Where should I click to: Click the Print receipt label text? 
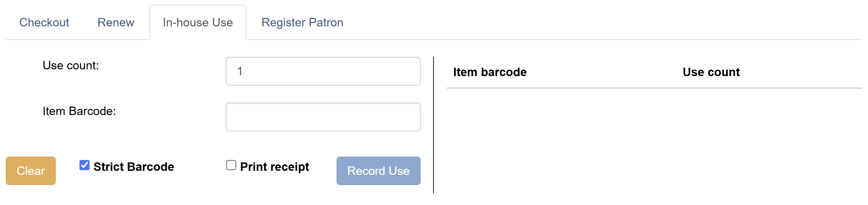274,166
